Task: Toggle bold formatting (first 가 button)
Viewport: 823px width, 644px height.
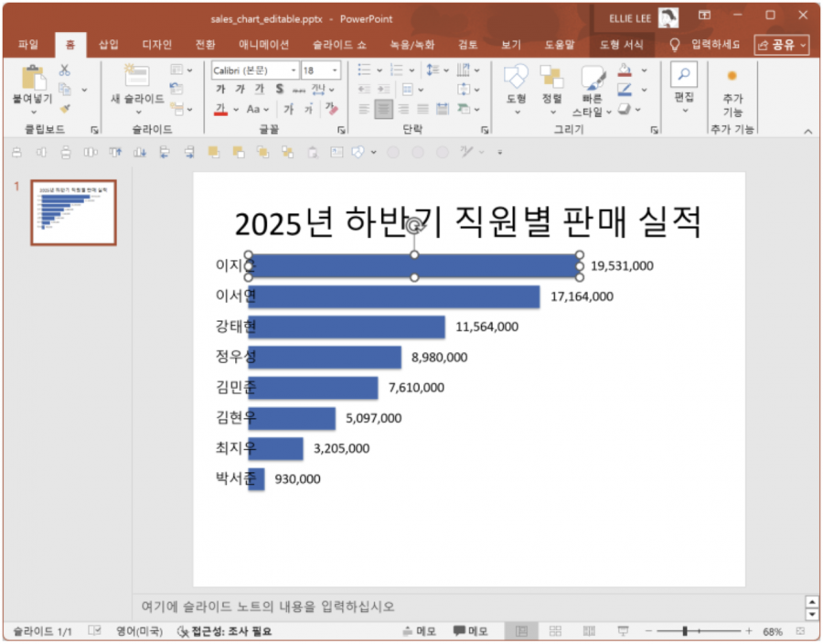Action: click(x=220, y=89)
